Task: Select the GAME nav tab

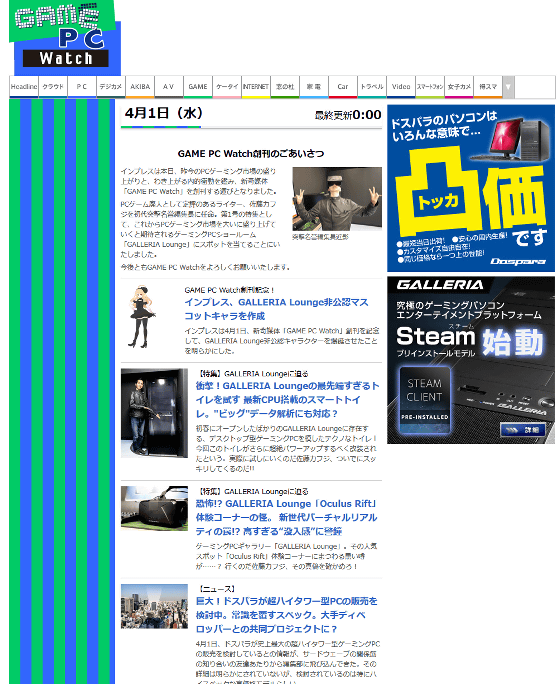Action: [x=198, y=87]
